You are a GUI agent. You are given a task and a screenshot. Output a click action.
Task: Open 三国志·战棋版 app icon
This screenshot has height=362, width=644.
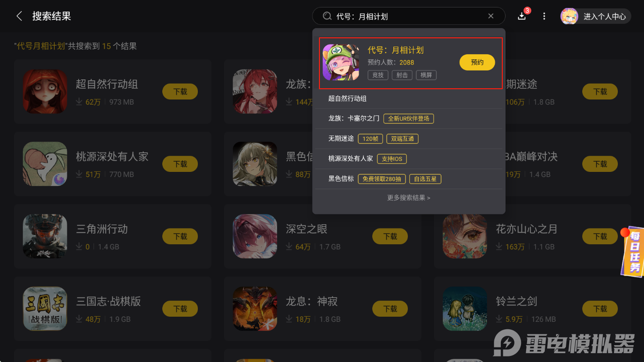click(45, 309)
